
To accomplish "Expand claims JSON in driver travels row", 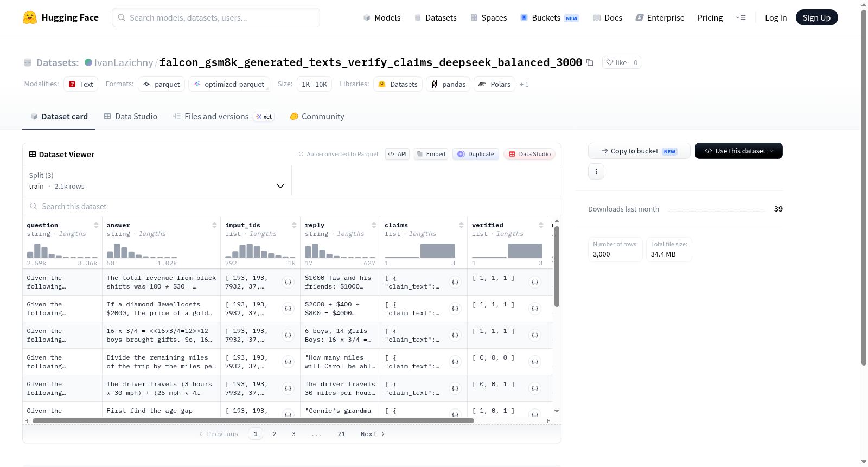I will click(x=455, y=388).
